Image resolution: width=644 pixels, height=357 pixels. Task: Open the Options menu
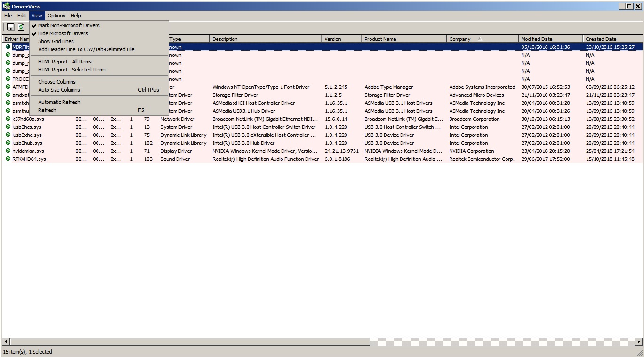pyautogui.click(x=56, y=16)
